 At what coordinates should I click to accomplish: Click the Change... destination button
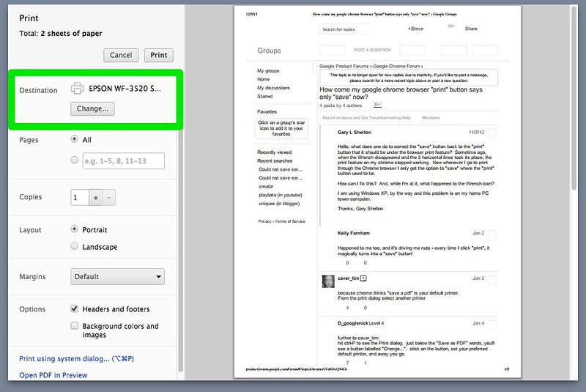tap(92, 108)
